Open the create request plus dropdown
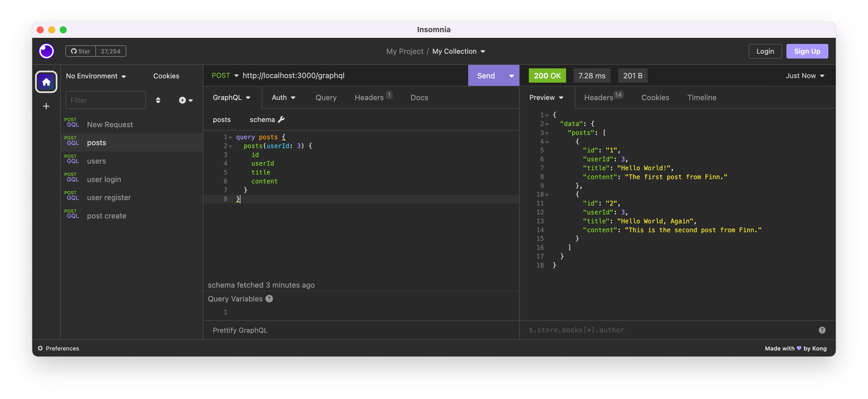This screenshot has height=399, width=868. pos(186,100)
